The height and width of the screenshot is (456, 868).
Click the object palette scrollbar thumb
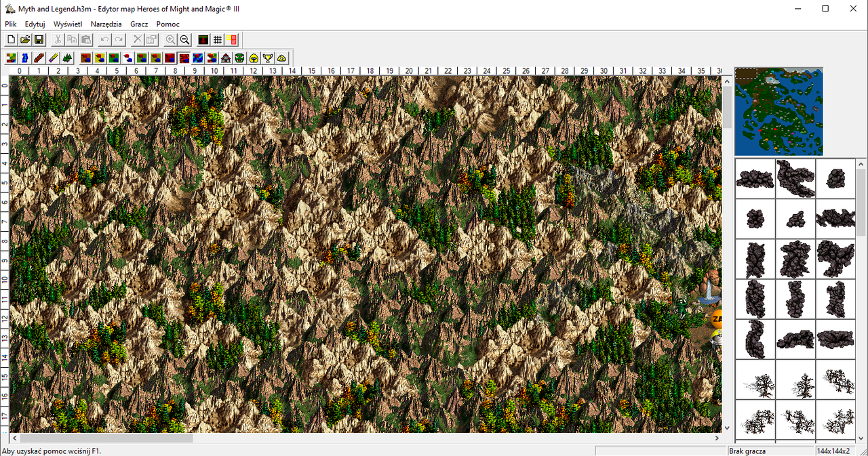tap(861, 203)
